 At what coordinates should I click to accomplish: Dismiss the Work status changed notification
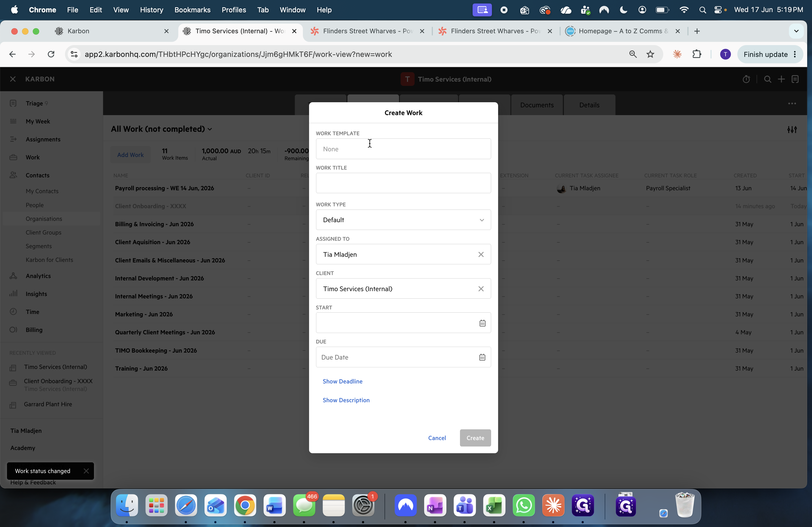point(86,471)
